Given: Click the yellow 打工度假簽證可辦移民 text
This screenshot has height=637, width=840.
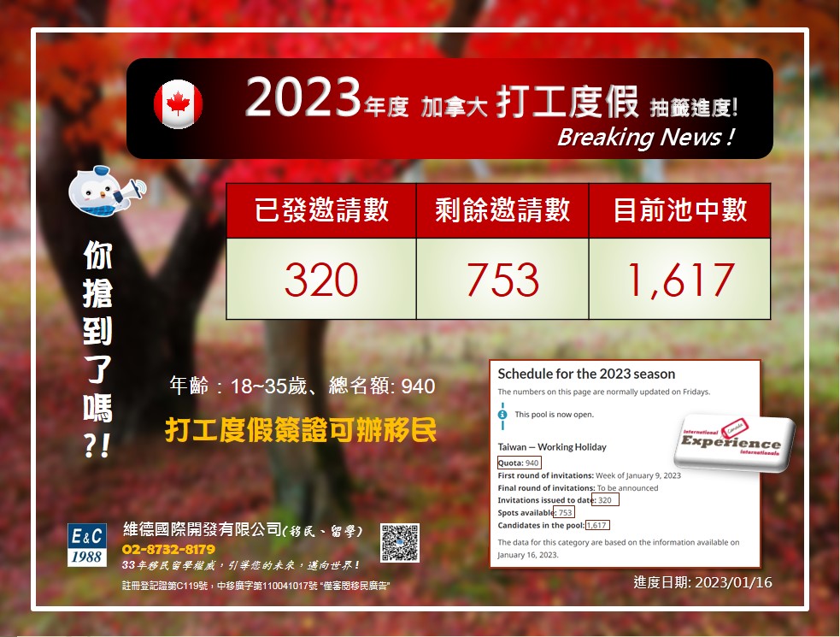Looking at the screenshot, I should tap(301, 429).
